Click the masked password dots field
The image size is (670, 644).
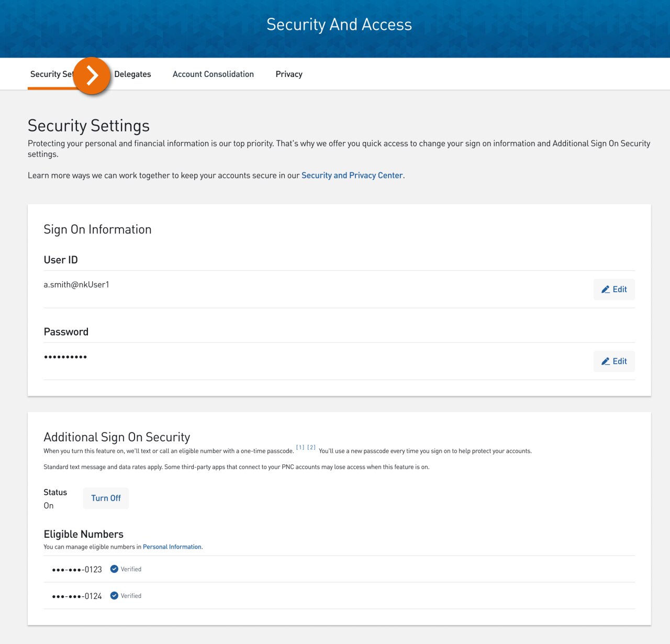tap(65, 357)
